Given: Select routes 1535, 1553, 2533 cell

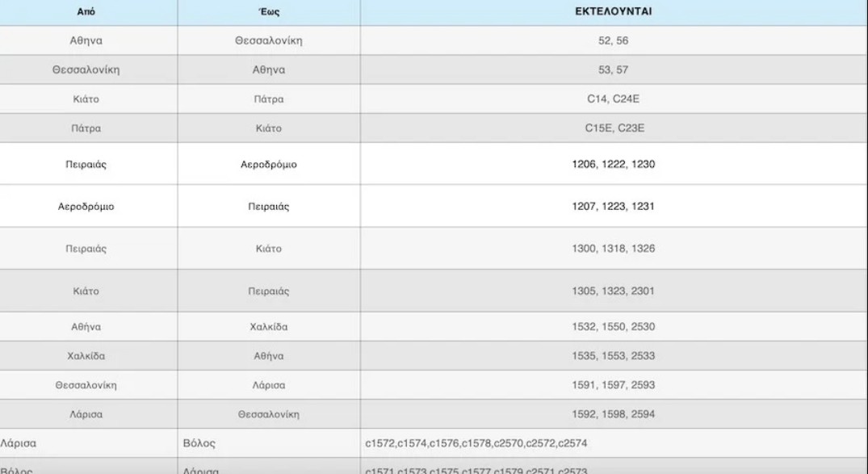Looking at the screenshot, I should coord(614,355).
